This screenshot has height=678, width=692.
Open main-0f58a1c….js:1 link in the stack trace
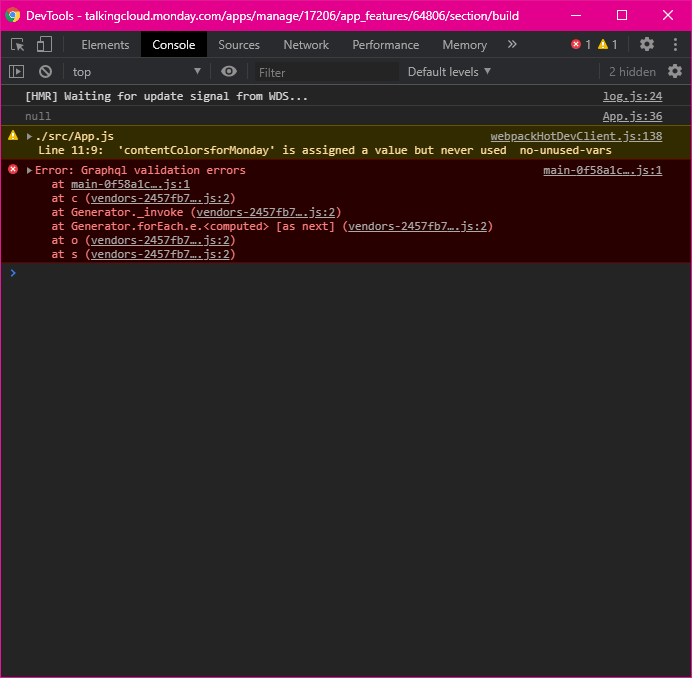(130, 184)
